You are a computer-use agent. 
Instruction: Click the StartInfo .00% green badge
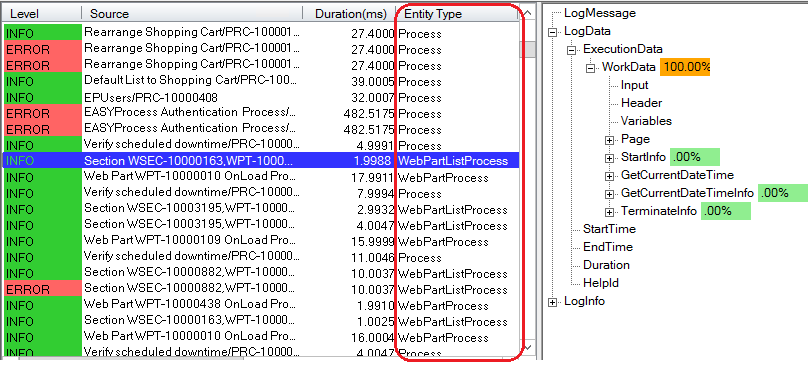pyautogui.click(x=695, y=157)
